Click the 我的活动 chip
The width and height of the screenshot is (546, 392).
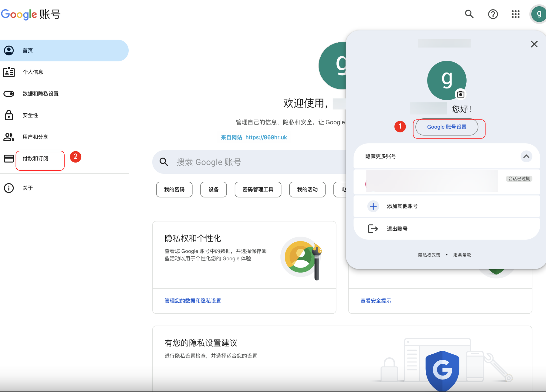point(307,189)
